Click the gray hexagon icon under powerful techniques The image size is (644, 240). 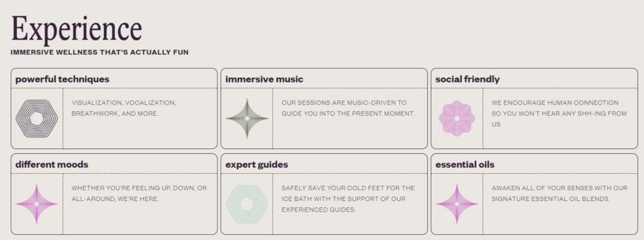click(36, 118)
